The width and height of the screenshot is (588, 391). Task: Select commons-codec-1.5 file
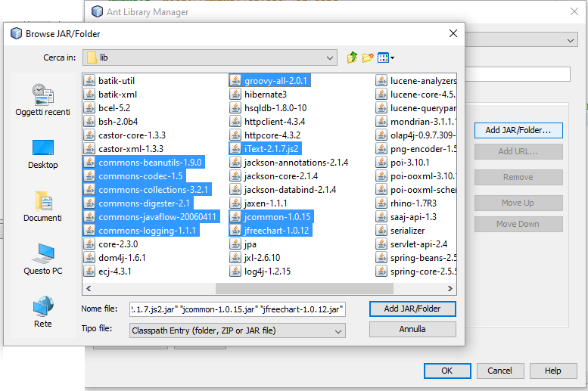135,176
